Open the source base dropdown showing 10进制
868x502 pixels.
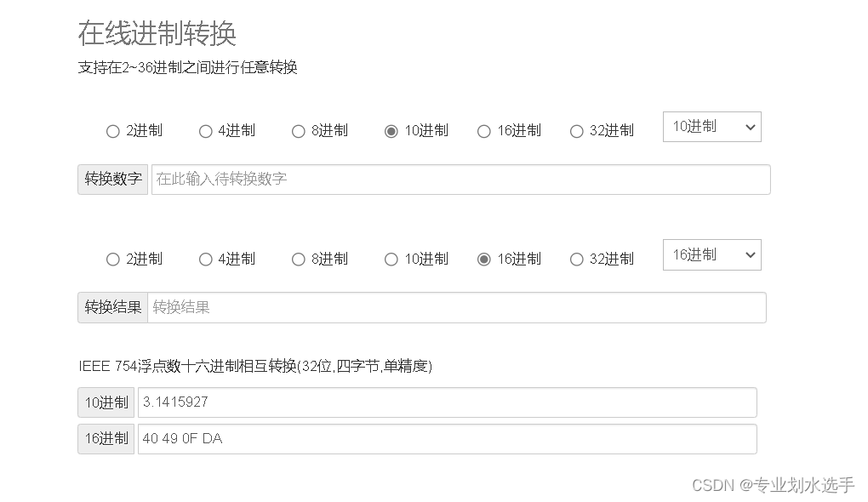(712, 127)
